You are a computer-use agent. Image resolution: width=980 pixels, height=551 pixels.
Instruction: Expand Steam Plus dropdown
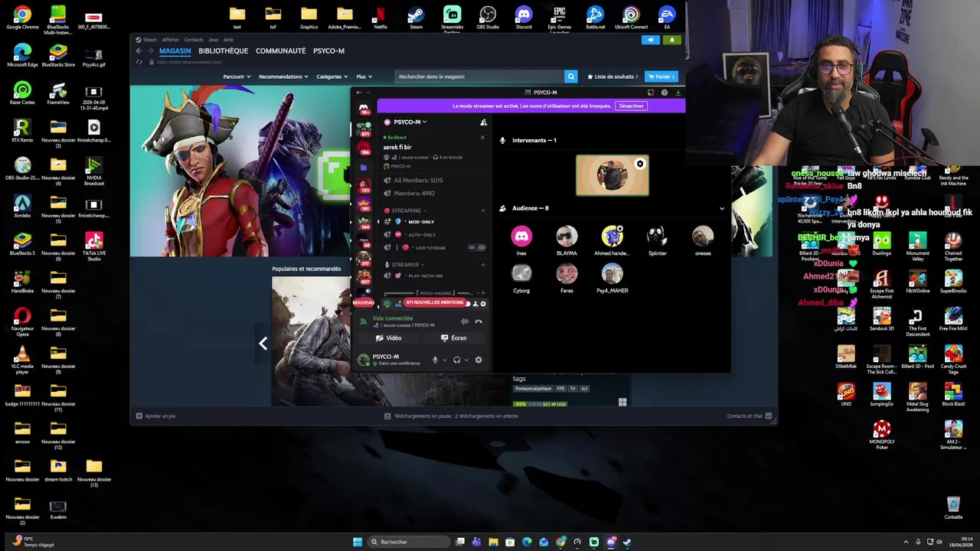[364, 77]
